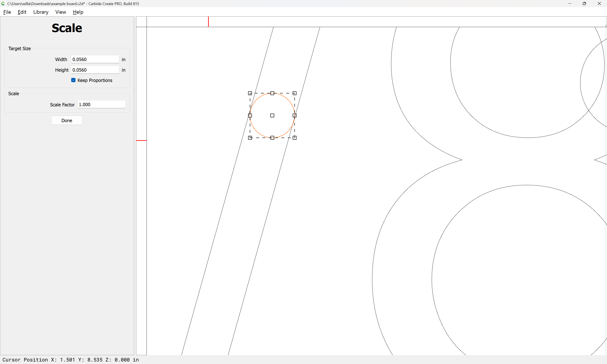Click the Cursor Position status text
This screenshot has height=364, width=607.
(71, 360)
